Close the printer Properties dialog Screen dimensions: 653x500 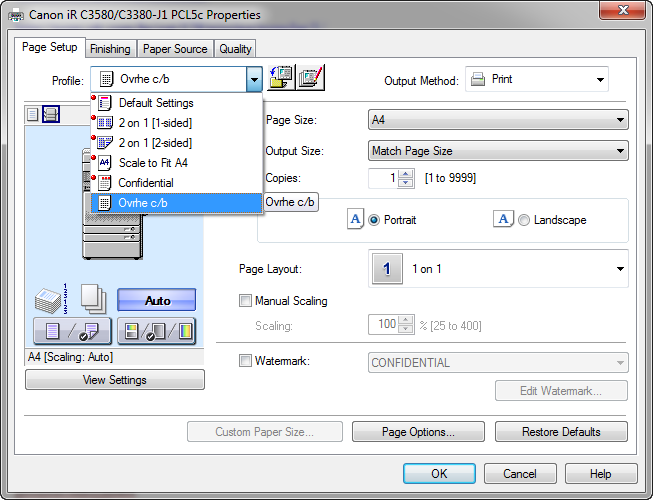coord(623,10)
